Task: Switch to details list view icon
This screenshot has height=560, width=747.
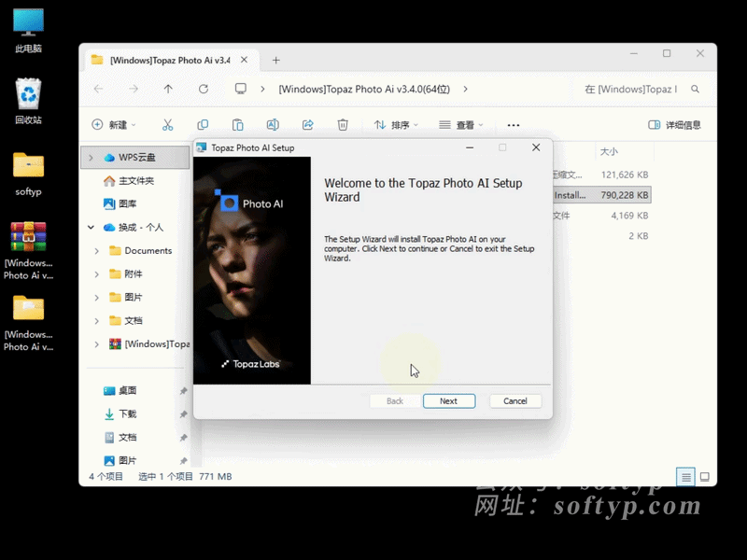Action: 685,477
